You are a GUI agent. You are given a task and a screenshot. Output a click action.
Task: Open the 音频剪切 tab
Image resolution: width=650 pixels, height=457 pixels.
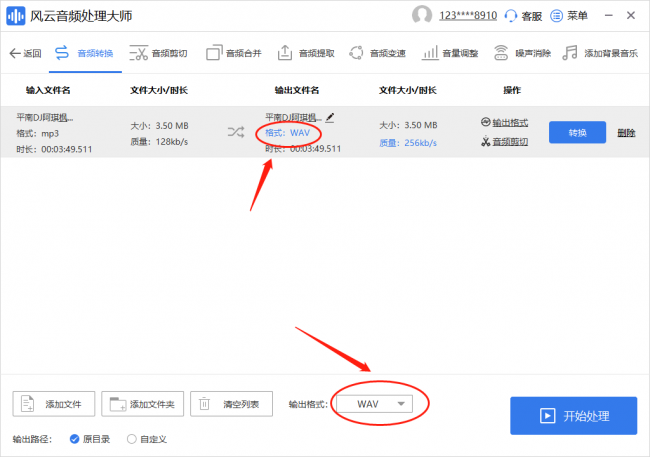pos(158,53)
